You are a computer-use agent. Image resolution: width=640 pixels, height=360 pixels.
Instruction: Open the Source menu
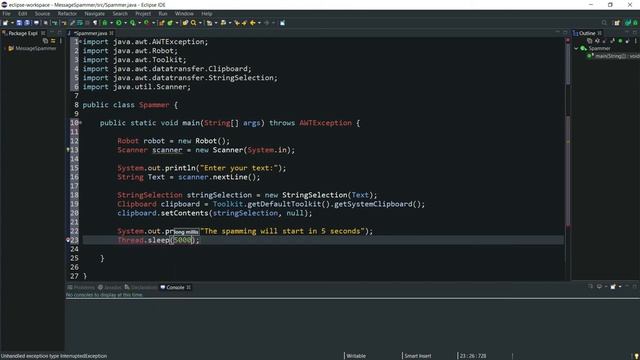(x=42, y=13)
